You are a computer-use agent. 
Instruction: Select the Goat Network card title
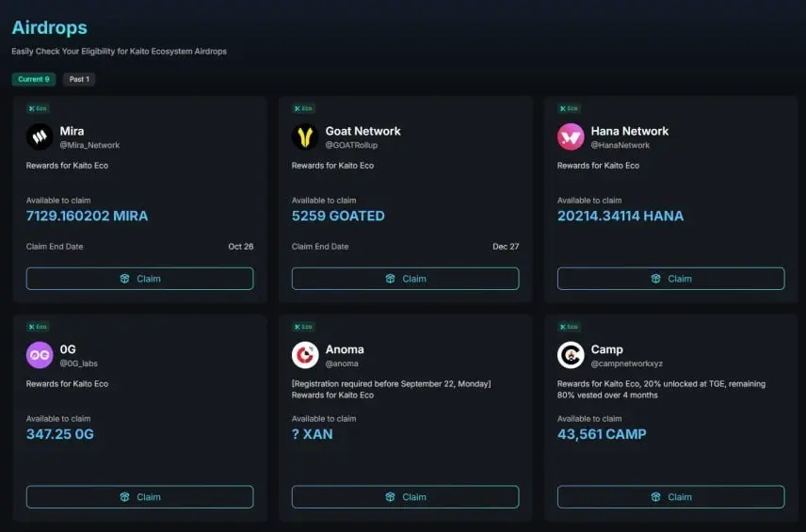363,131
